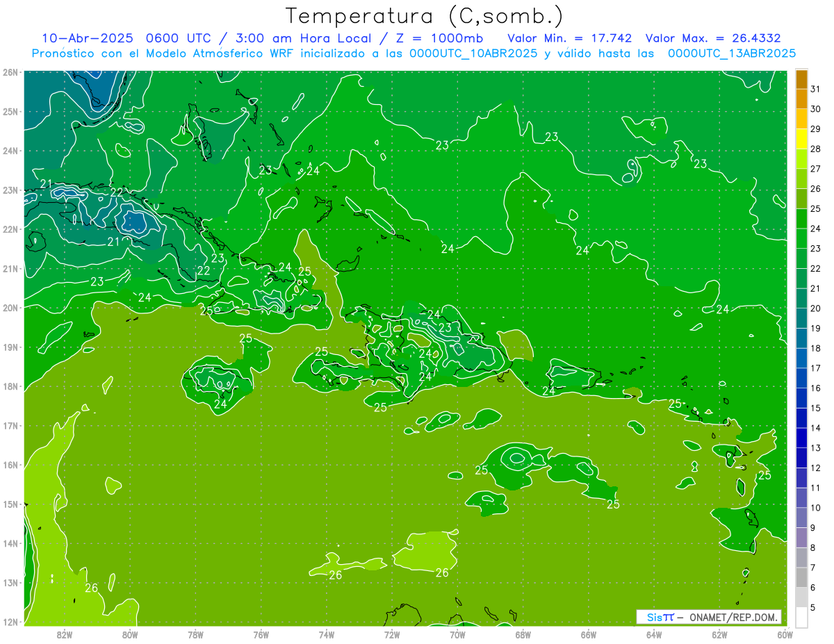Click the legend value '9'
This screenshot has height=644, width=834.
coord(813,528)
